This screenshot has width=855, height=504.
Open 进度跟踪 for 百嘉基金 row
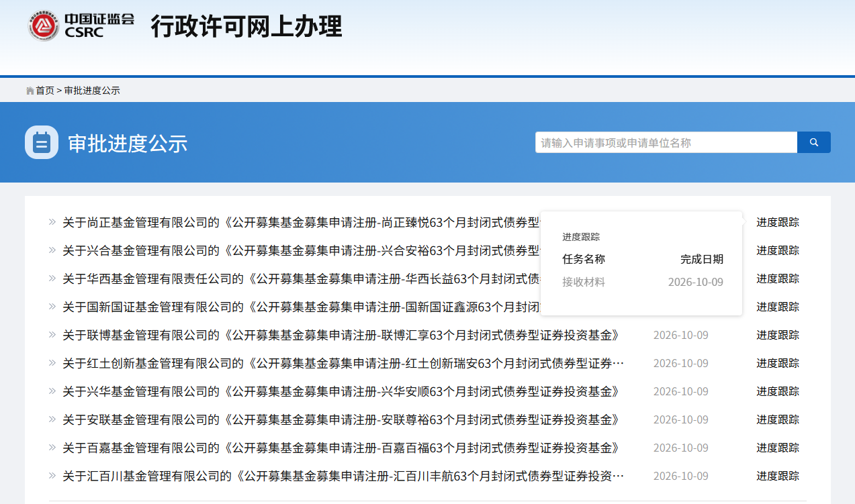pos(778,448)
